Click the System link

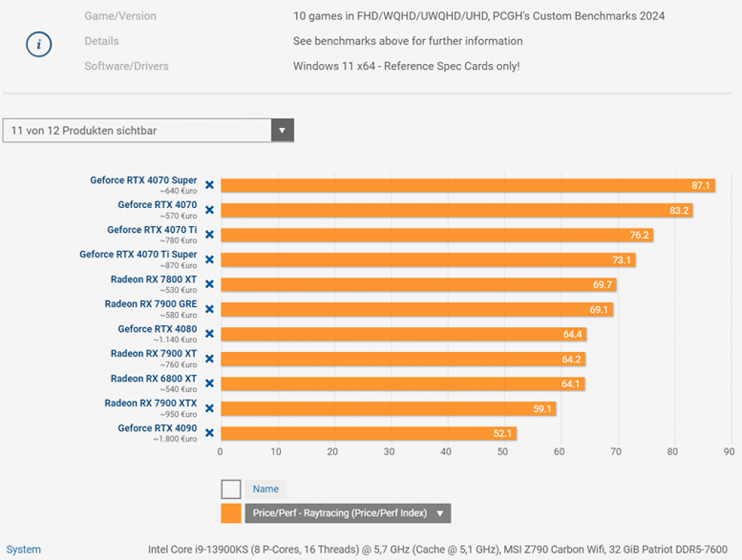pos(23,550)
